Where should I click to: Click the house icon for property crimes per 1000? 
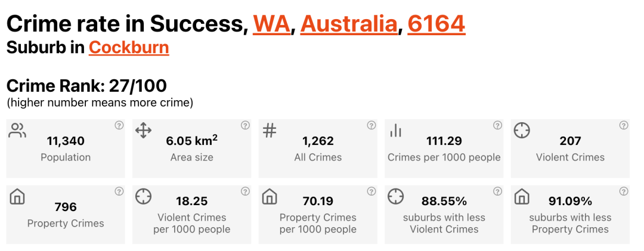tap(270, 196)
